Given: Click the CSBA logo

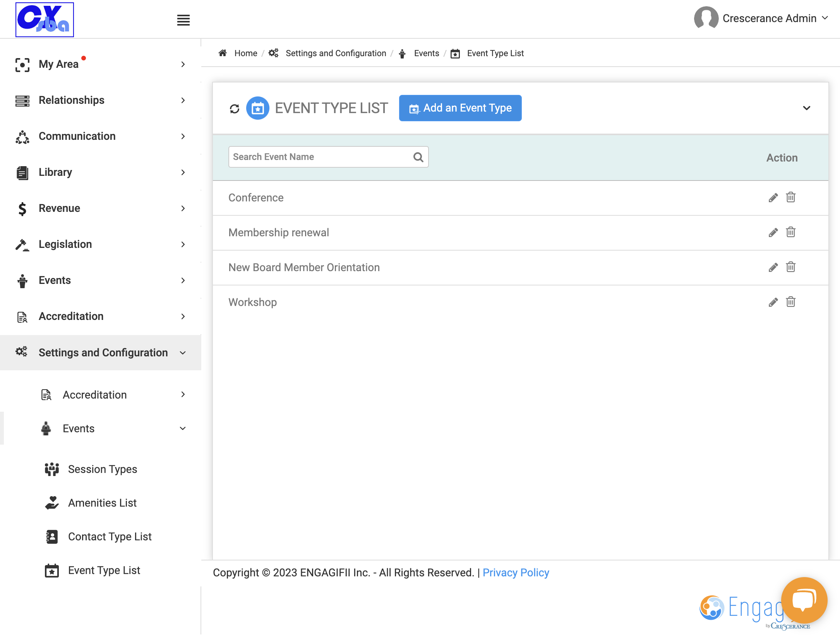Looking at the screenshot, I should (x=45, y=19).
